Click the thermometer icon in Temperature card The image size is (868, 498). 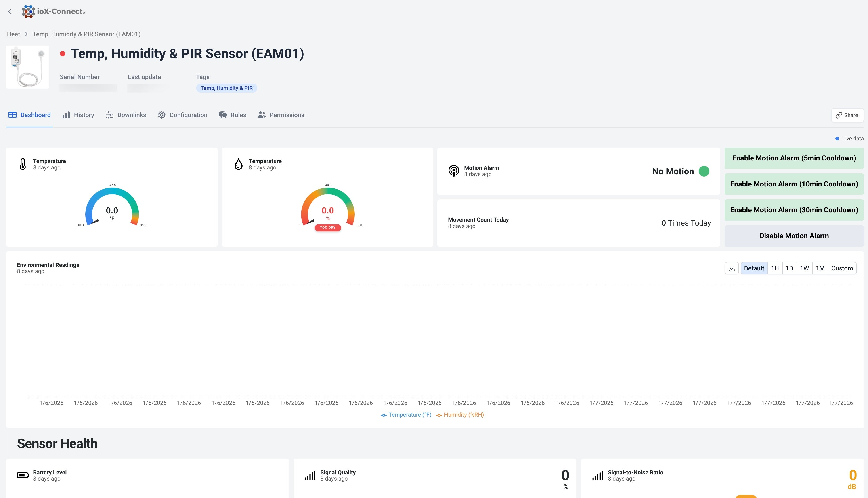23,164
